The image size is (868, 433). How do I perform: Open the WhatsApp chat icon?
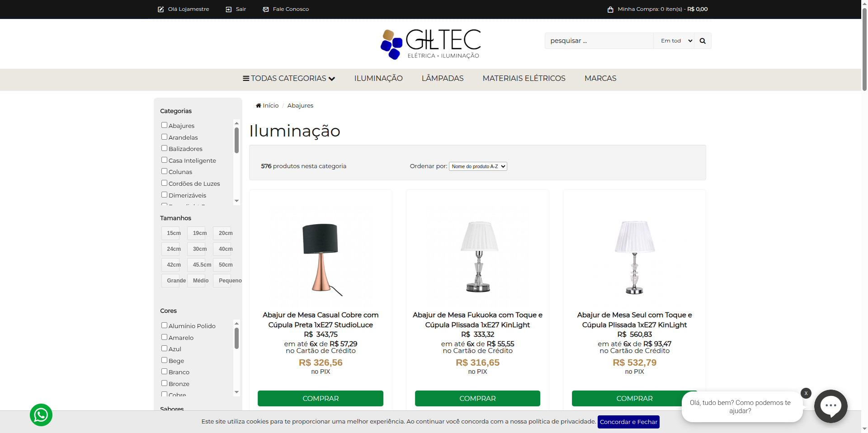pyautogui.click(x=41, y=415)
